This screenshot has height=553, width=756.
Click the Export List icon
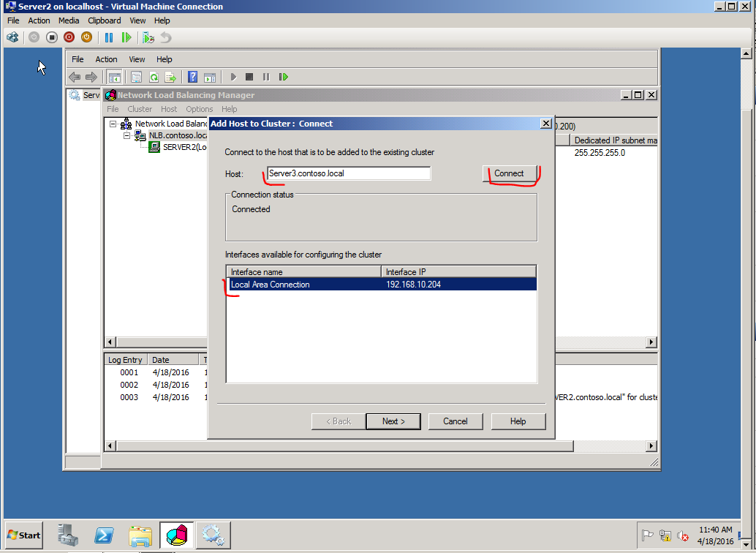pyautogui.click(x=170, y=77)
